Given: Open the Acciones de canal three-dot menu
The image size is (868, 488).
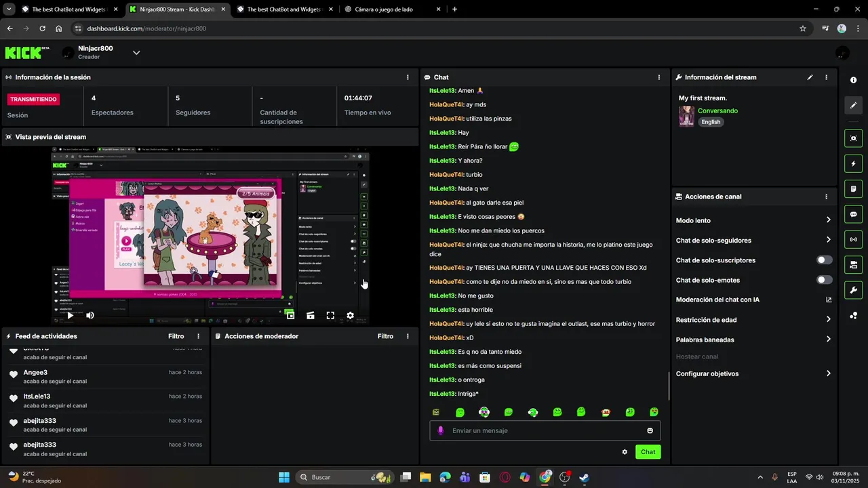Looking at the screenshot, I should pyautogui.click(x=826, y=197).
